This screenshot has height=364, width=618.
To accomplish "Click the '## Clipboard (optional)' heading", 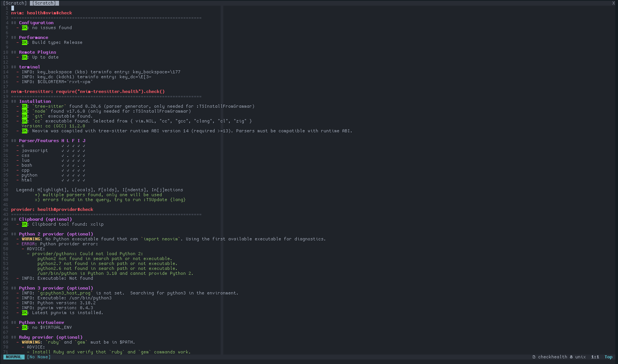I will (x=42, y=219).
